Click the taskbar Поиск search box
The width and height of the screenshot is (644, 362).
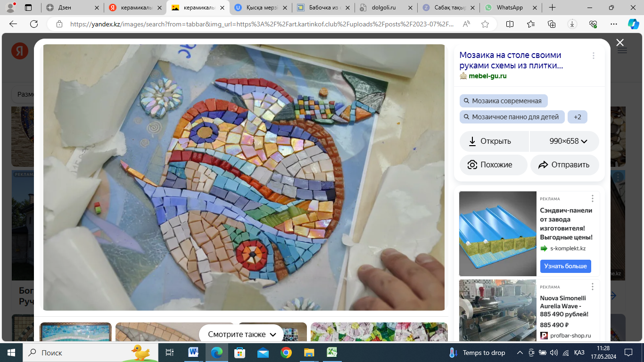[90, 353]
